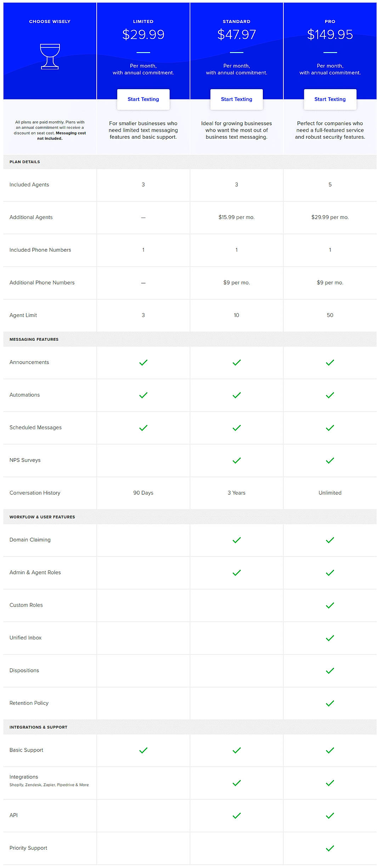379x868 pixels.
Task: Click the Basic Support checkmark under Limited
Action: (x=143, y=750)
